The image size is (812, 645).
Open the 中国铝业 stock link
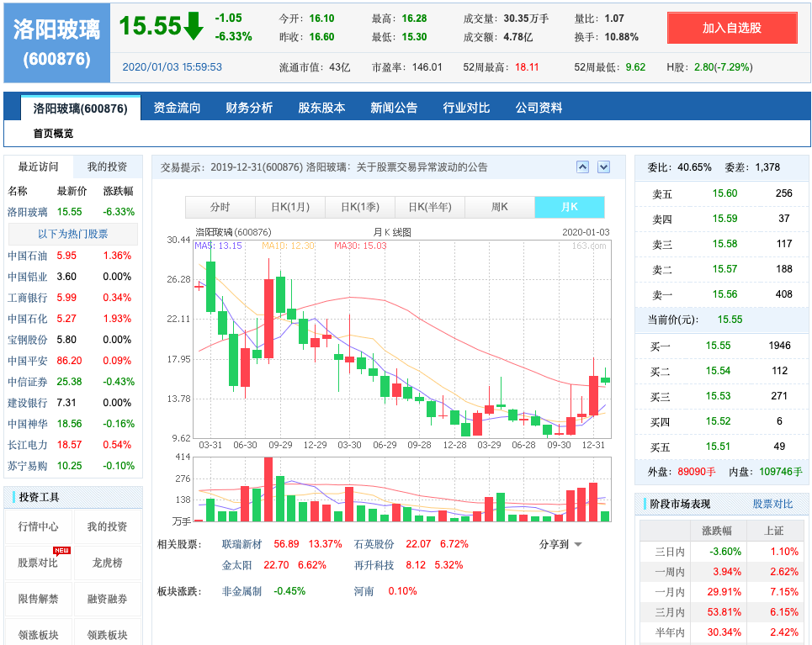28,277
